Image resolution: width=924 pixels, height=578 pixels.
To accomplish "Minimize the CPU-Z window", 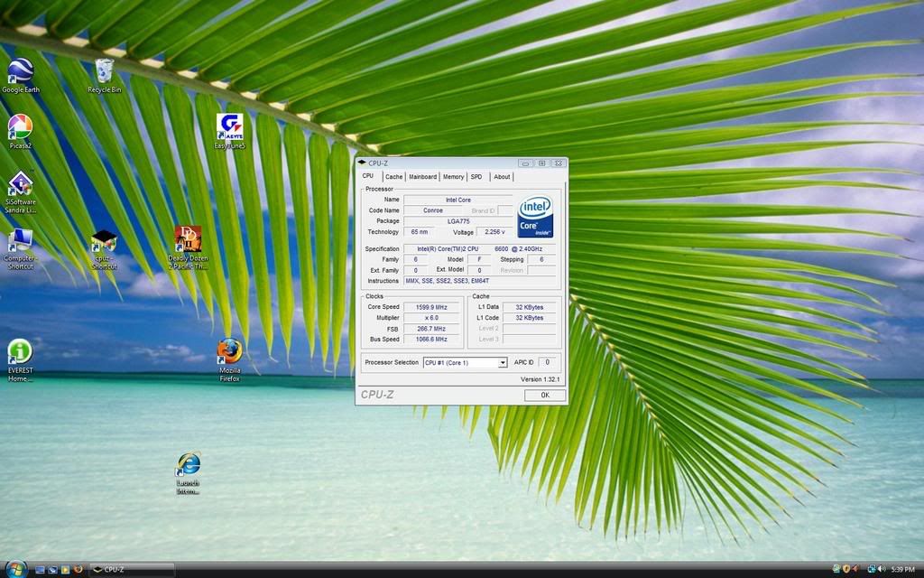I will pyautogui.click(x=525, y=163).
